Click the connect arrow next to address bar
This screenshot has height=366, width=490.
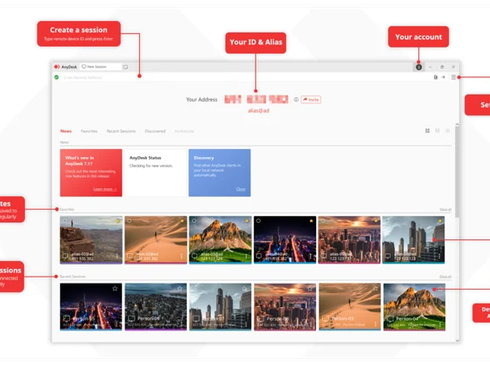[443, 77]
